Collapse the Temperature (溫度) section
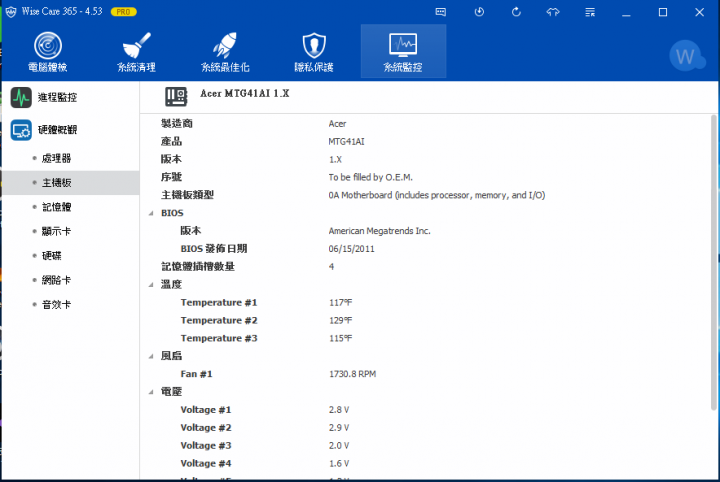720x482 pixels. tap(151, 285)
